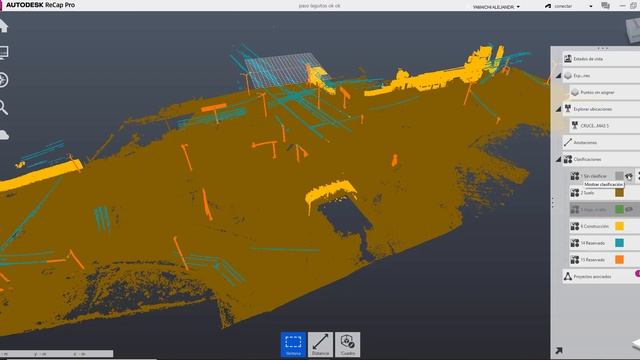Image resolution: width=640 pixels, height=360 pixels.
Task: Click the gray Sin clasificar color swatch
Action: click(x=619, y=176)
